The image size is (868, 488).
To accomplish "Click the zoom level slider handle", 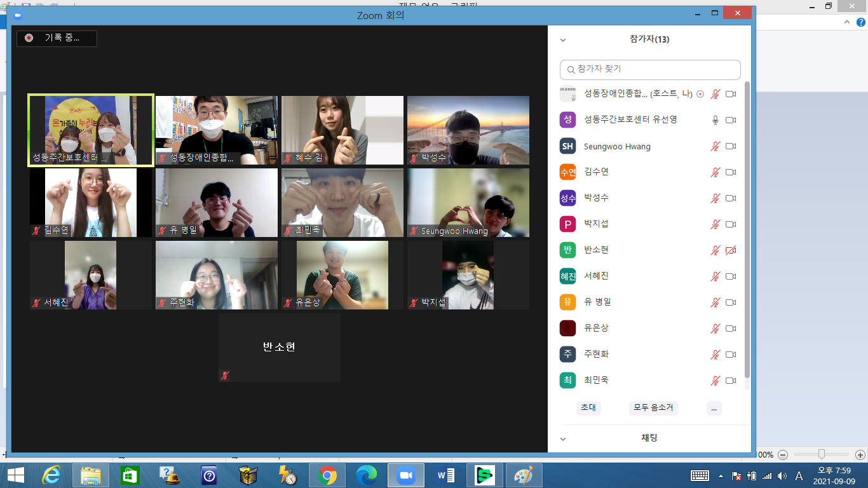I will [x=822, y=454].
